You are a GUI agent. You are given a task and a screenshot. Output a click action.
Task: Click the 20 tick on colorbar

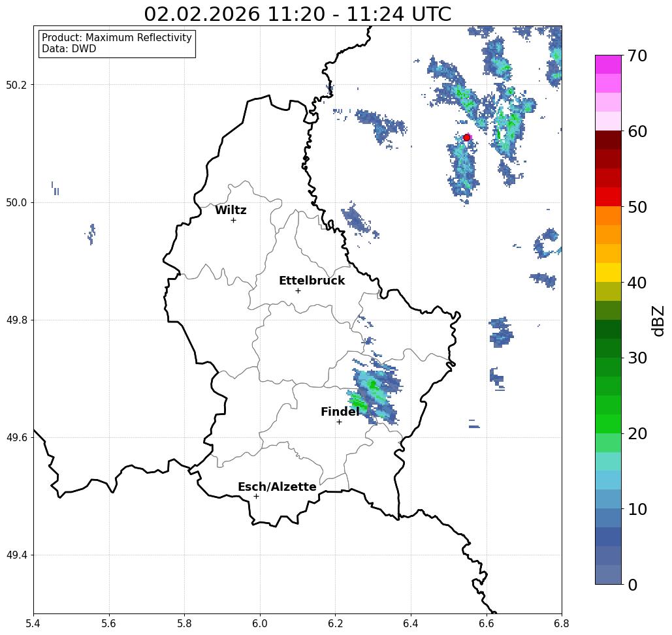(x=637, y=434)
